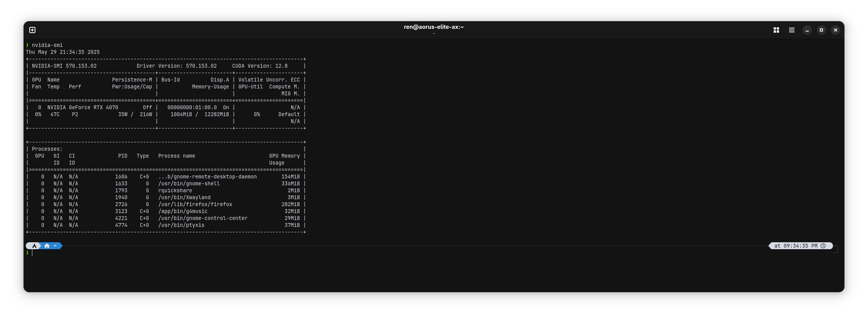Click the GPU-Util column header
868x318 pixels.
coord(251,87)
